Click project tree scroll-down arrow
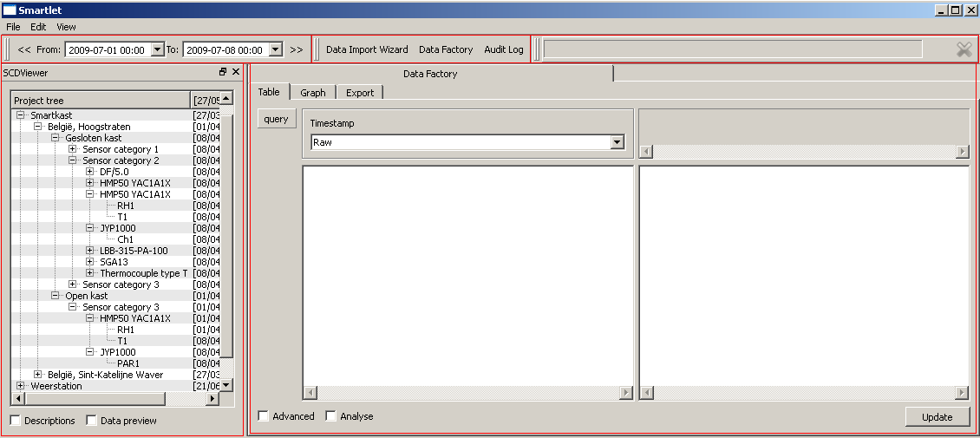The image size is (980, 438). pos(227,385)
